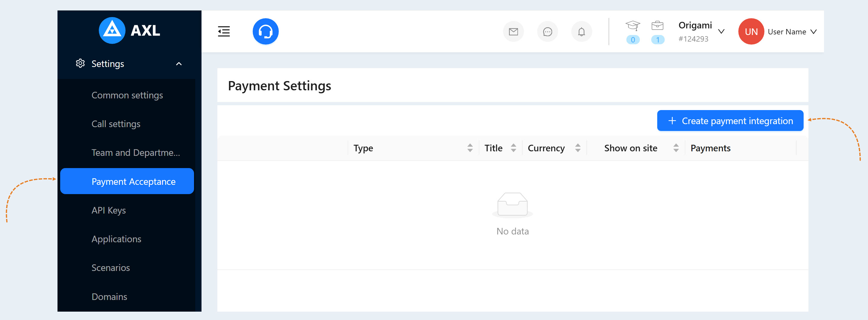Open the mail inbox icon
The width and height of the screenshot is (868, 320).
(513, 32)
